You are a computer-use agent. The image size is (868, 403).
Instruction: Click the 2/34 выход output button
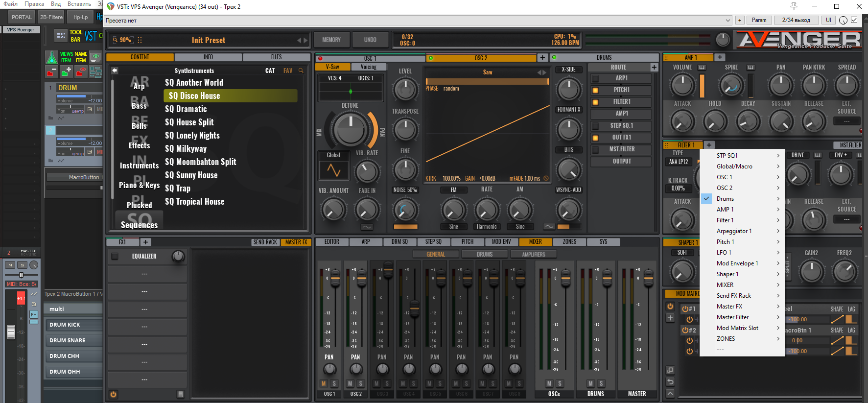[x=796, y=20]
